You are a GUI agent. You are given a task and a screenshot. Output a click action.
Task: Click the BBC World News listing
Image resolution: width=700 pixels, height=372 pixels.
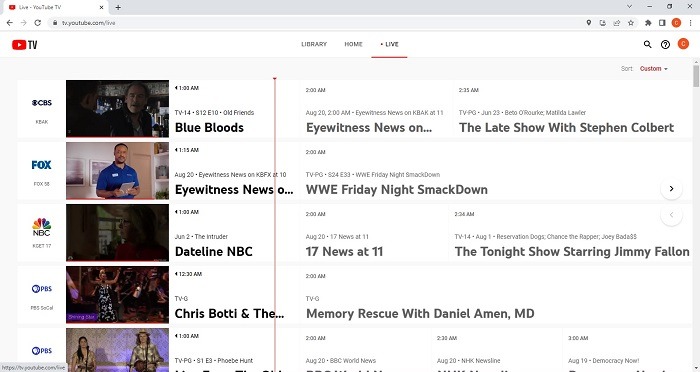(x=365, y=350)
